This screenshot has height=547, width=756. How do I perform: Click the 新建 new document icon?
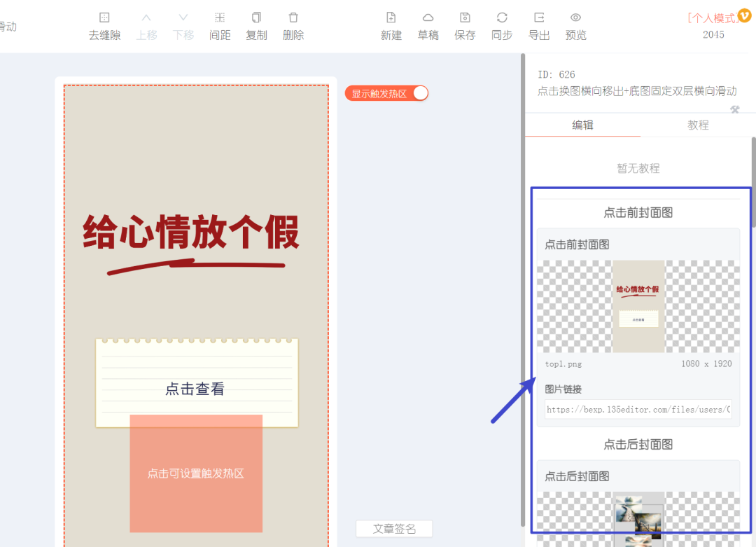point(391,18)
